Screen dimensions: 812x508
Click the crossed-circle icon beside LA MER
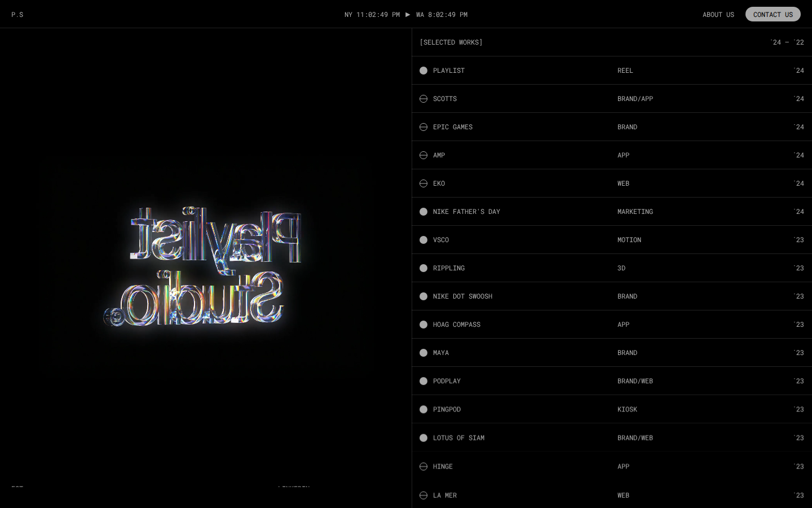click(423, 496)
